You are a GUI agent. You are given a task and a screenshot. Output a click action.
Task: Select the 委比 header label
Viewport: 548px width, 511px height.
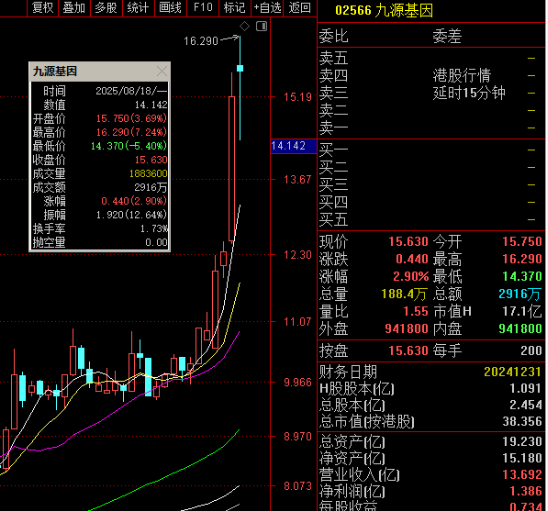333,36
